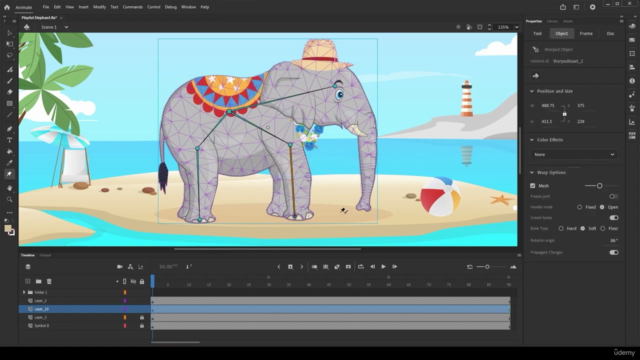Toggle the Create bones switch
This screenshot has height=360, width=640.
click(x=613, y=218)
